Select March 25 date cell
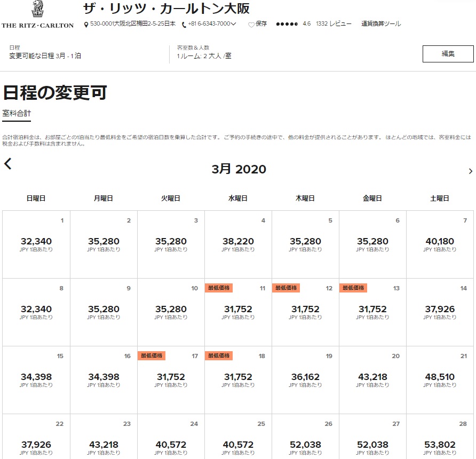 click(238, 437)
